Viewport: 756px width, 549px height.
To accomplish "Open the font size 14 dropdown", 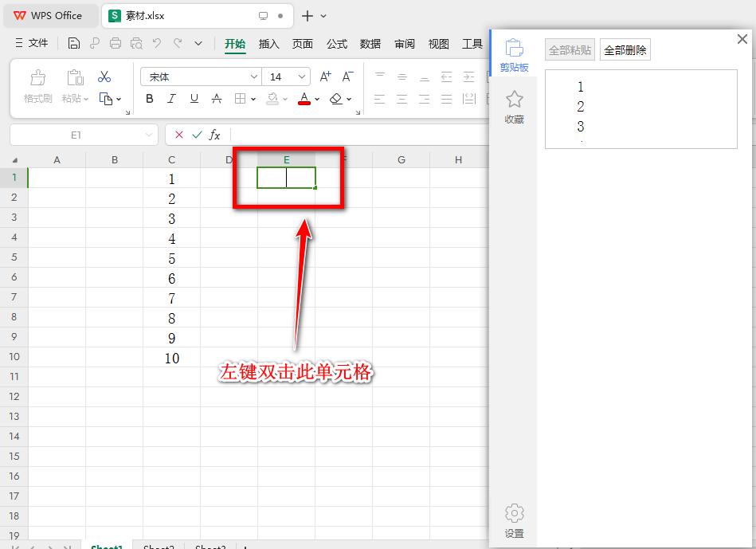I will pos(301,76).
